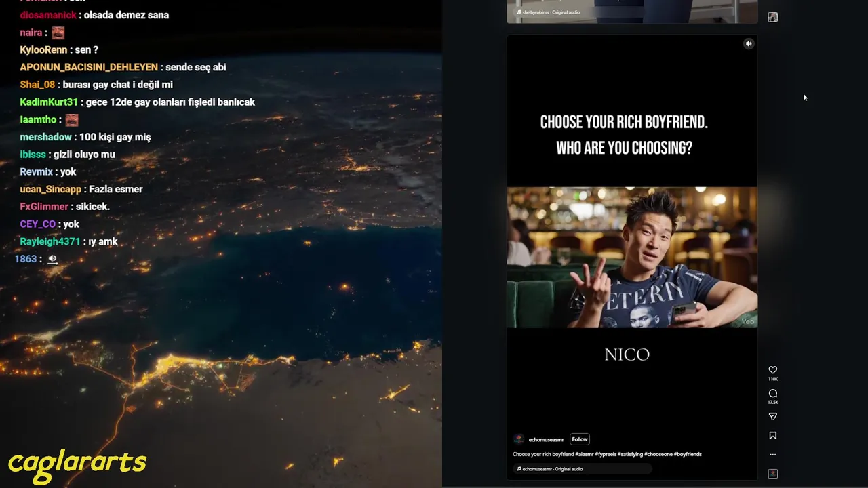Follow the echomuseasmr account

click(579, 439)
